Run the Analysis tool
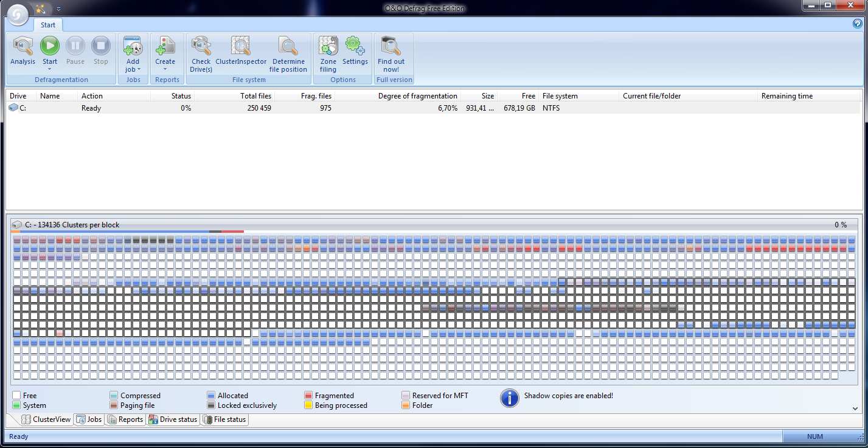This screenshot has width=868, height=448. point(23,51)
